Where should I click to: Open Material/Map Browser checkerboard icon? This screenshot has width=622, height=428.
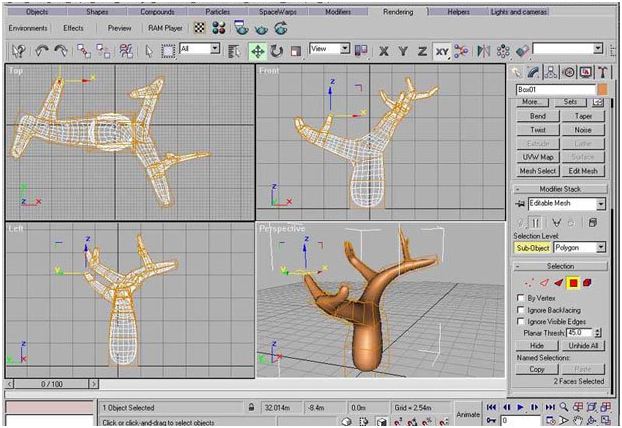(200, 28)
